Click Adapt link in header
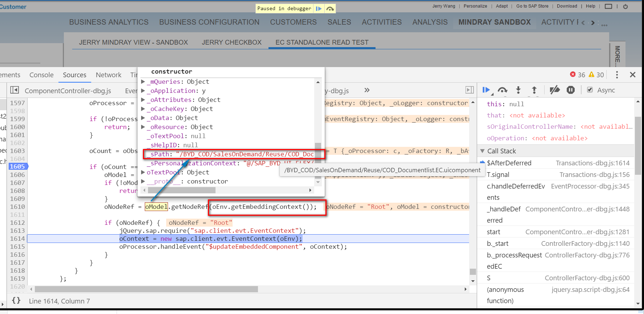The height and width of the screenshot is (314, 644). (502, 6)
